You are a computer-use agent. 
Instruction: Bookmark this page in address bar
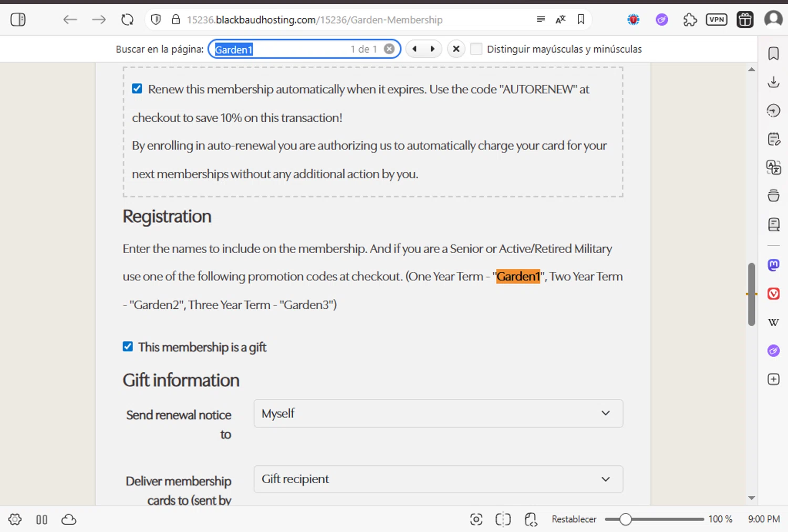click(581, 19)
